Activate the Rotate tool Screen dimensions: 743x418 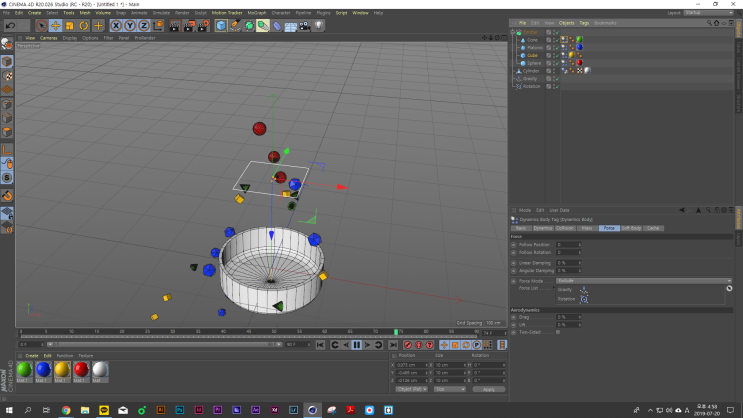point(84,26)
